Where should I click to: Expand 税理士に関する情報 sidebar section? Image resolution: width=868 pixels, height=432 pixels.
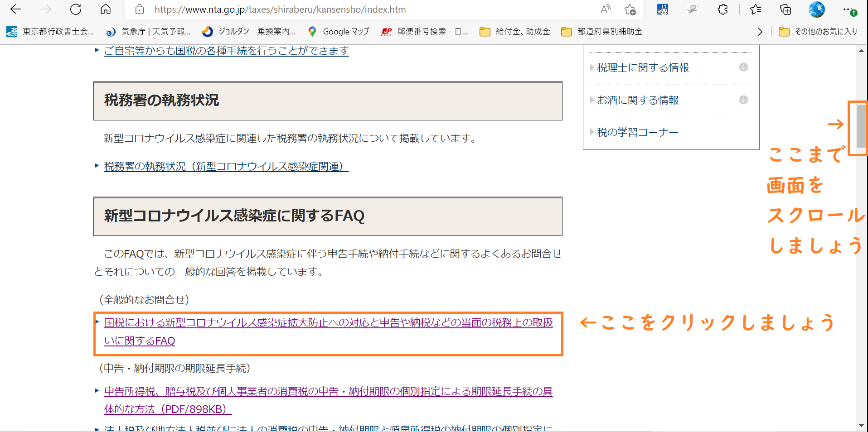click(743, 67)
